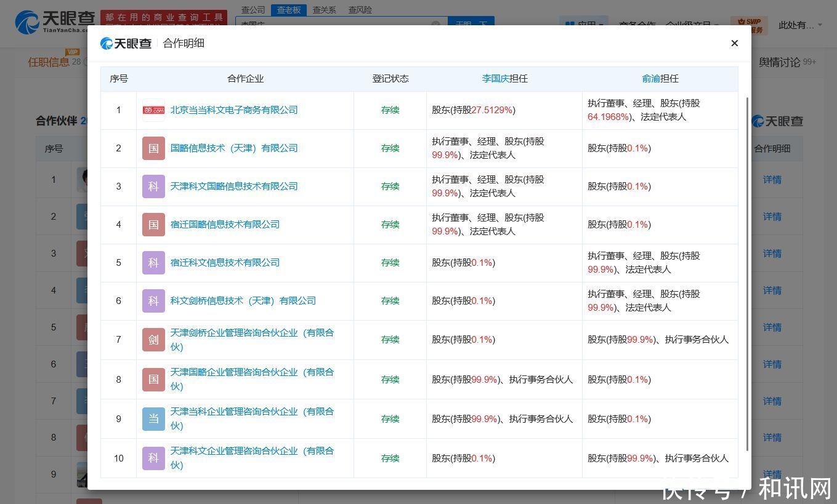Image resolution: width=837 pixels, height=504 pixels.
Task: Open 详情 link for partner row 1
Action: [x=772, y=180]
